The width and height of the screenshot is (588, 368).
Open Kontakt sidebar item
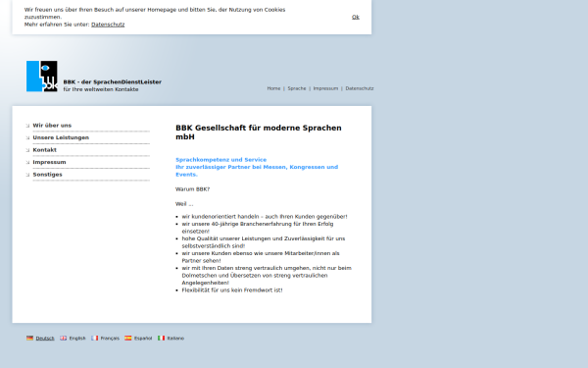(45, 150)
